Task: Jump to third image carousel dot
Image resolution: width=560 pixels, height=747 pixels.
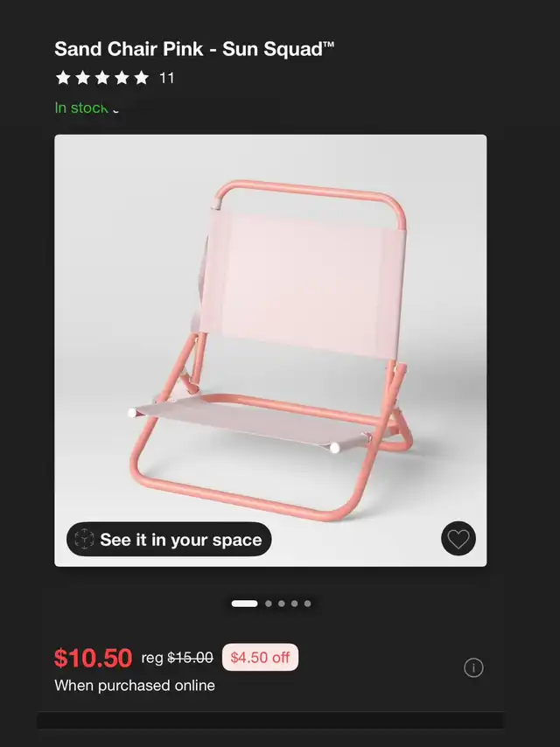Action: (x=281, y=604)
